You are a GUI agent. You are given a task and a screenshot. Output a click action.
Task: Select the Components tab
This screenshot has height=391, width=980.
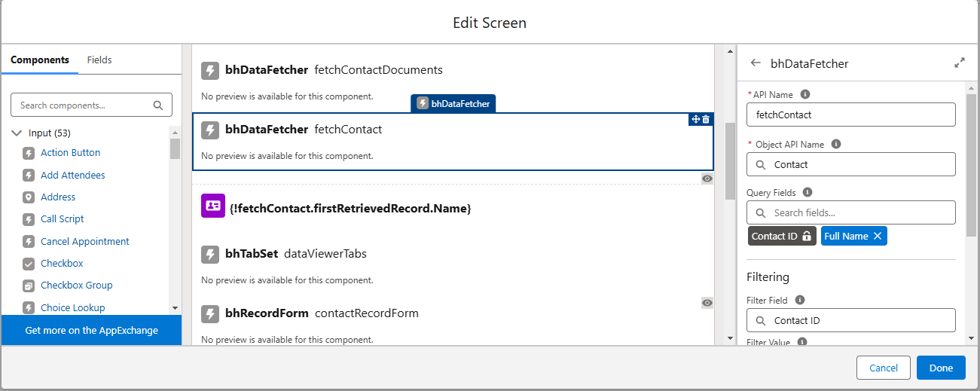pos(40,60)
